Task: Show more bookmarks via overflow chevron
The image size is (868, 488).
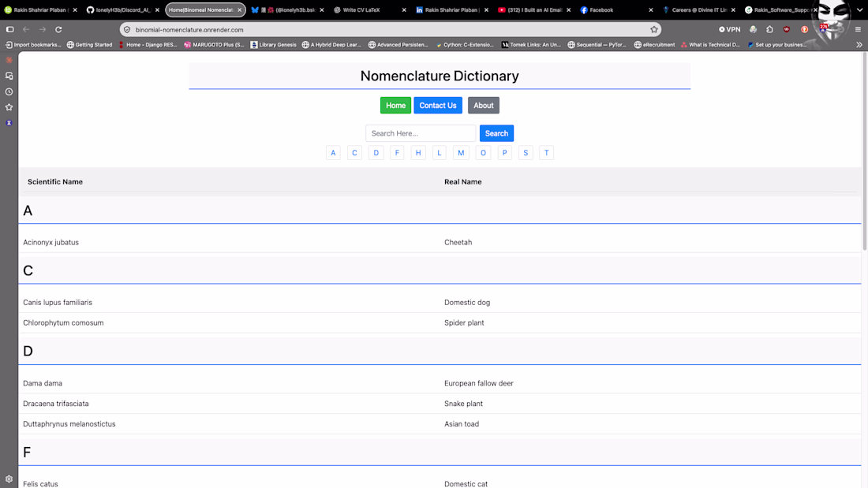Action: [859, 45]
